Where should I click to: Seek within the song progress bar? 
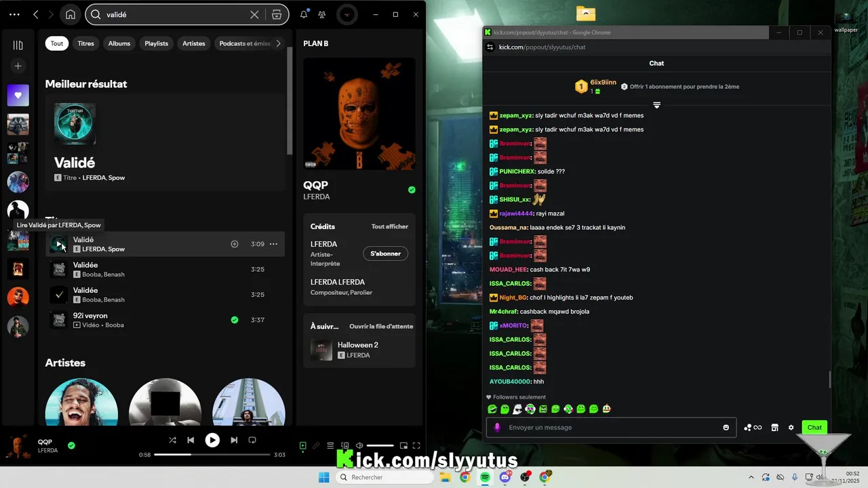pos(212,454)
